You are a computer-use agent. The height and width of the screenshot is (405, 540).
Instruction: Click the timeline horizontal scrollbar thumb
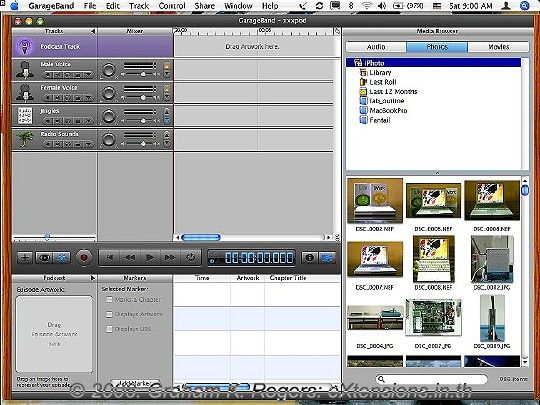[x=201, y=237]
